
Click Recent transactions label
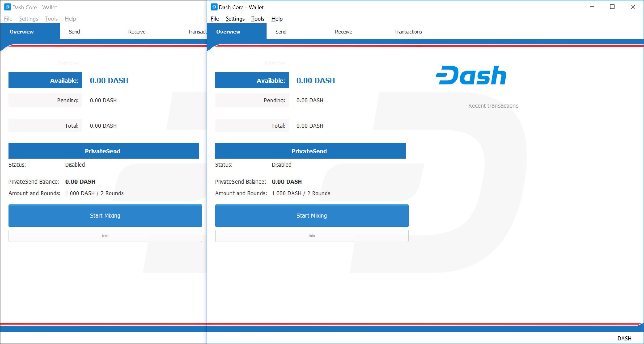(x=493, y=106)
